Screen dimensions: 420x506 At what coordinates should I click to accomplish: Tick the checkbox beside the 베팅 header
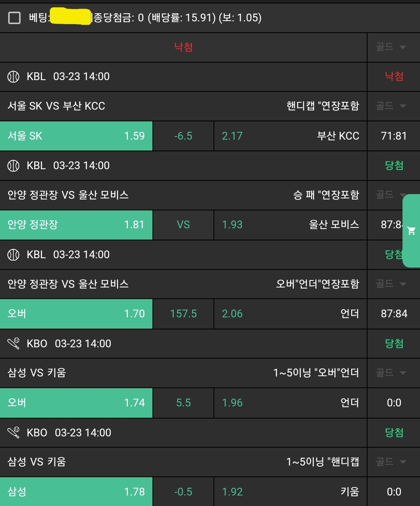[14, 18]
